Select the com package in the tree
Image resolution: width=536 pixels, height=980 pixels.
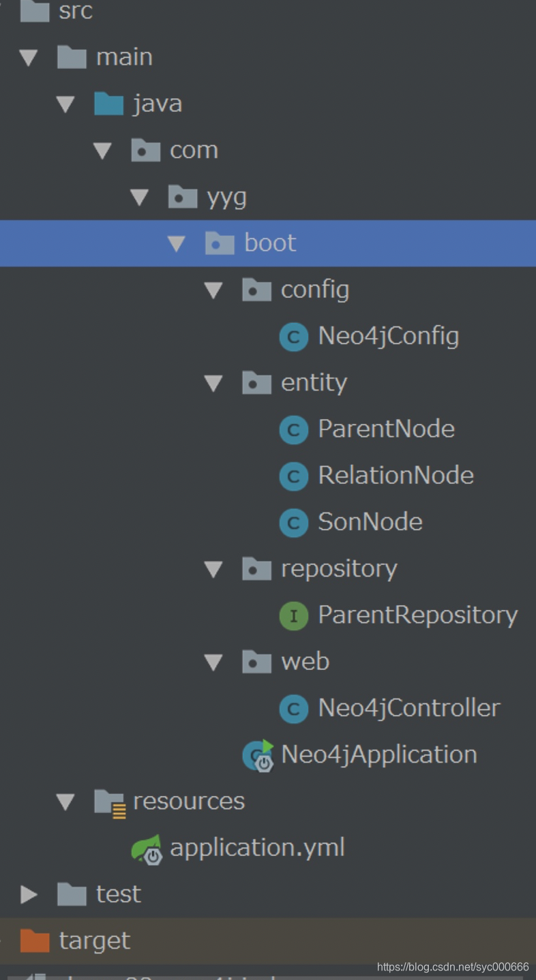[193, 151]
